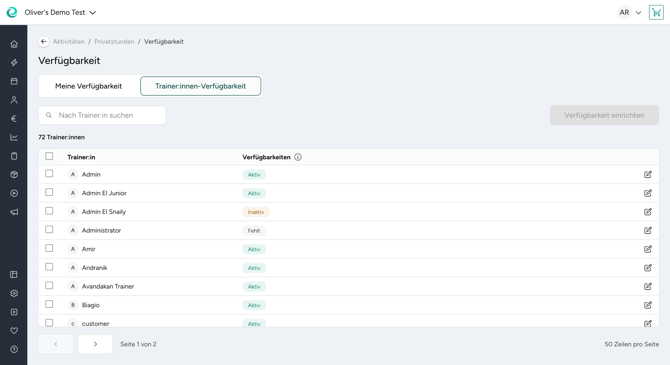
Task: Check the Avandakan Trainer checkbox
Action: pyautogui.click(x=49, y=286)
